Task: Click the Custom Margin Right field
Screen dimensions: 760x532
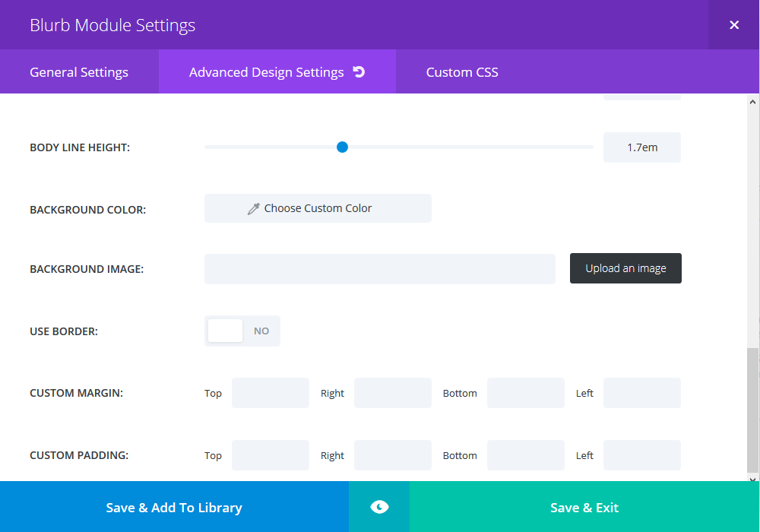Action: coord(393,393)
